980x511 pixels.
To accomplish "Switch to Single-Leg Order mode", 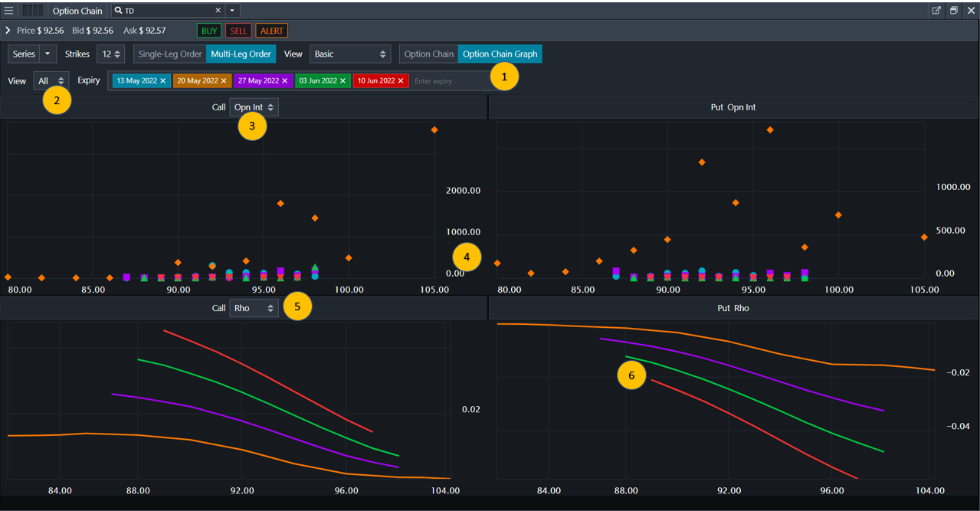I will click(x=170, y=54).
